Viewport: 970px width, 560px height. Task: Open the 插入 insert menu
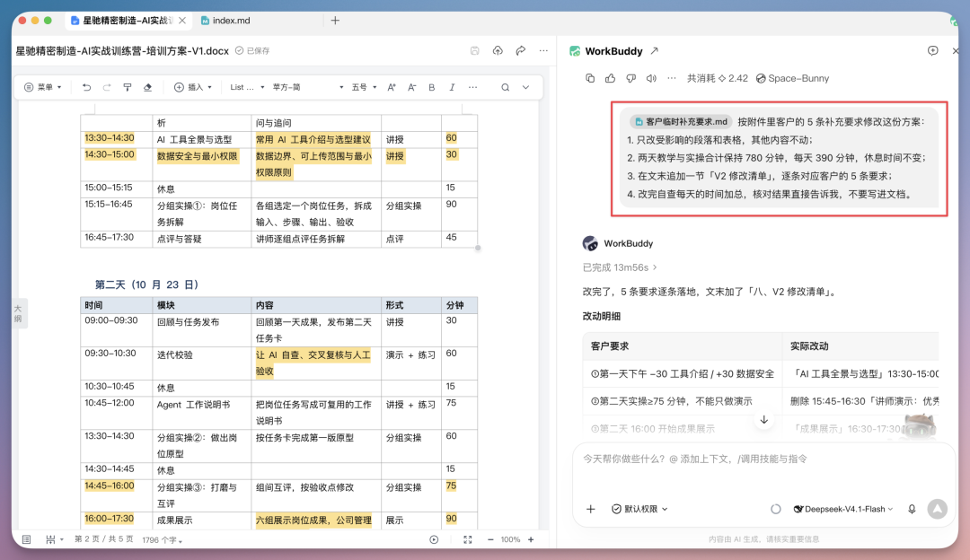point(193,87)
